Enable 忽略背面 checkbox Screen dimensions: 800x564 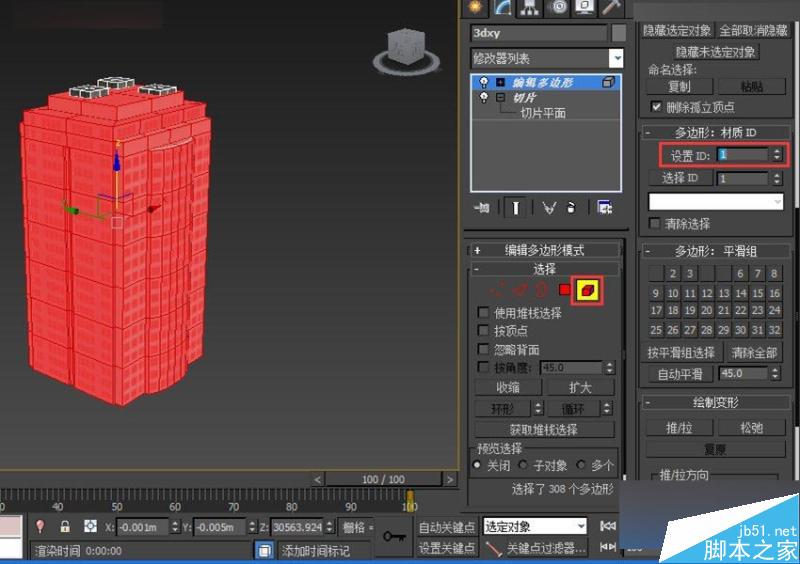[x=484, y=349]
